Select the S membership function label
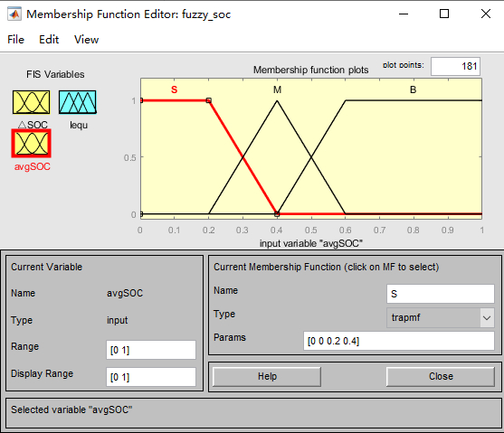The height and width of the screenshot is (433, 504). [x=174, y=89]
